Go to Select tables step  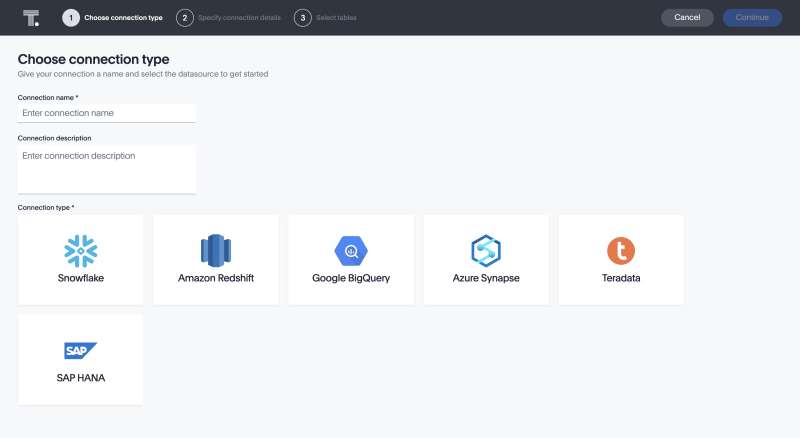(x=336, y=18)
